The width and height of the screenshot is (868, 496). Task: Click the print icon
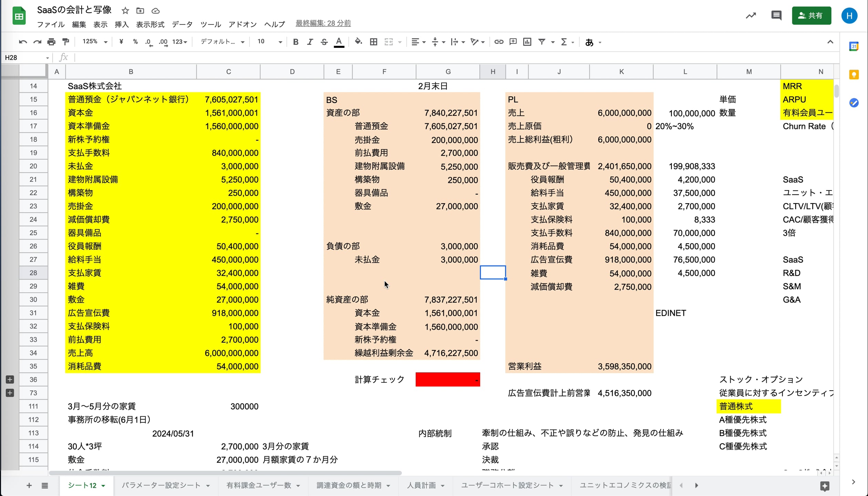[51, 42]
